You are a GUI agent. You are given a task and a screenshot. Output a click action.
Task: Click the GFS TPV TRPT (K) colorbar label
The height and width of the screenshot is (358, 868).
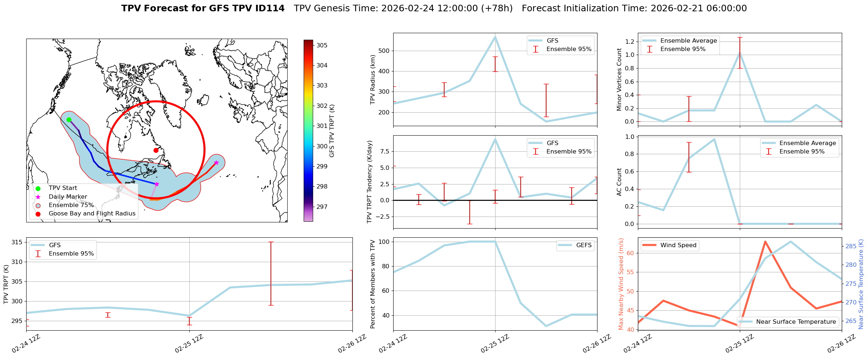(332, 131)
